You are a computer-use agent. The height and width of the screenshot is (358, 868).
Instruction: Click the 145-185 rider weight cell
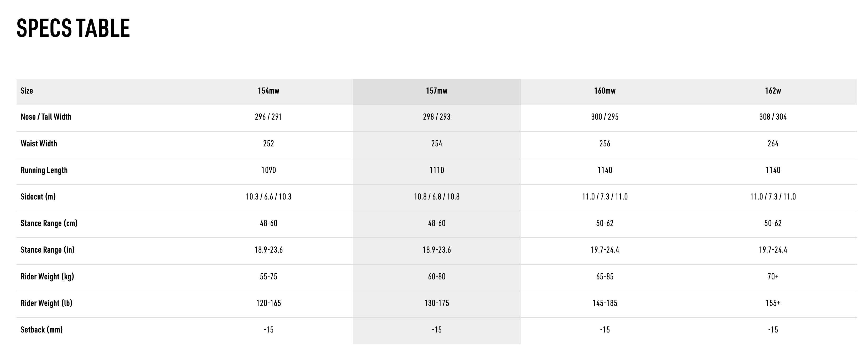604,303
